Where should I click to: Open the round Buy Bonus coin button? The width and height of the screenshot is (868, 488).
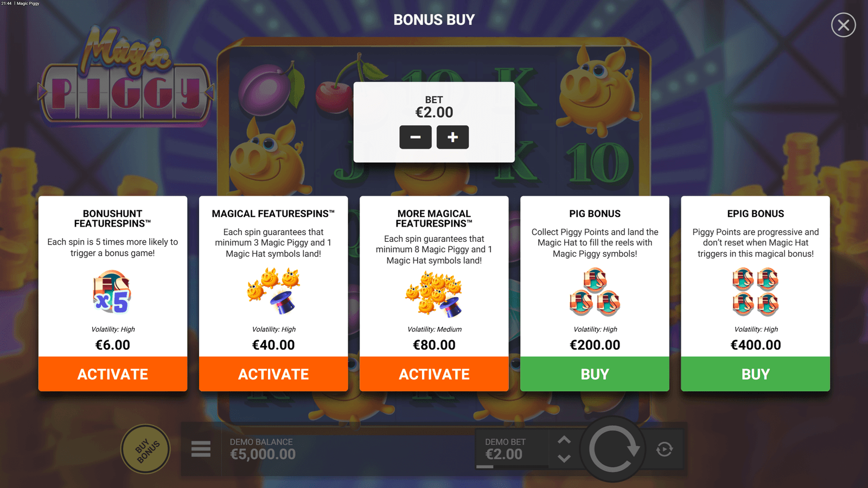tap(146, 450)
